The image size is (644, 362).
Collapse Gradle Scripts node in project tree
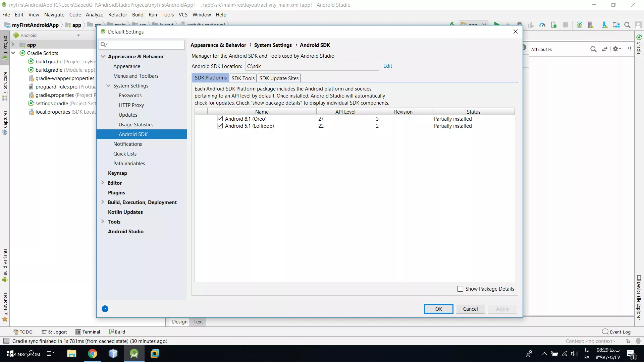click(13, 53)
